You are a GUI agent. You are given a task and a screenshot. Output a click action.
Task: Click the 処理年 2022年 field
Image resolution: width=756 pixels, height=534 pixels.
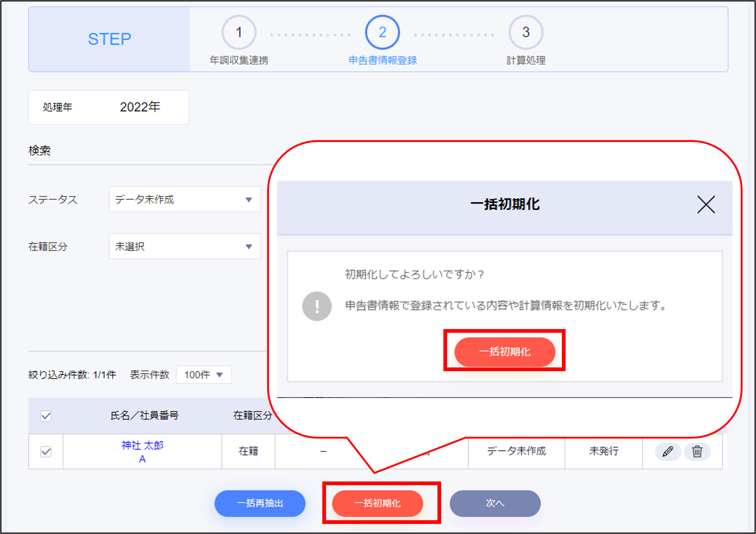(140, 107)
